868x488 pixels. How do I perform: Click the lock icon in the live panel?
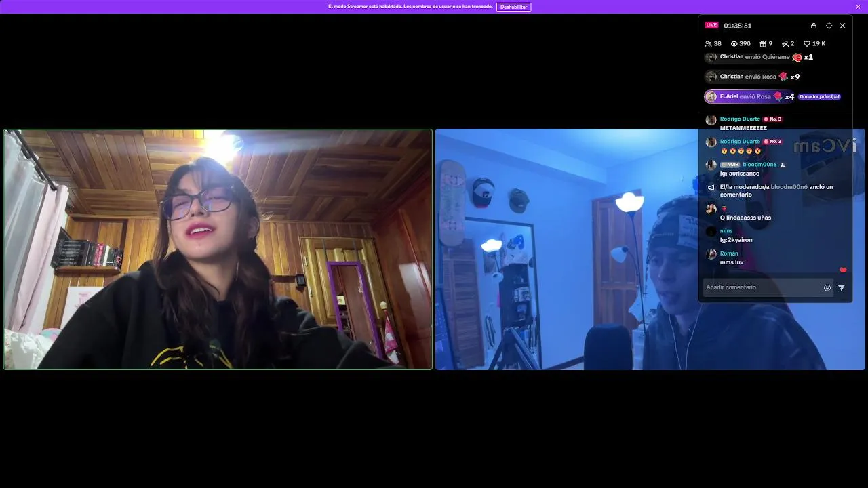(x=814, y=26)
